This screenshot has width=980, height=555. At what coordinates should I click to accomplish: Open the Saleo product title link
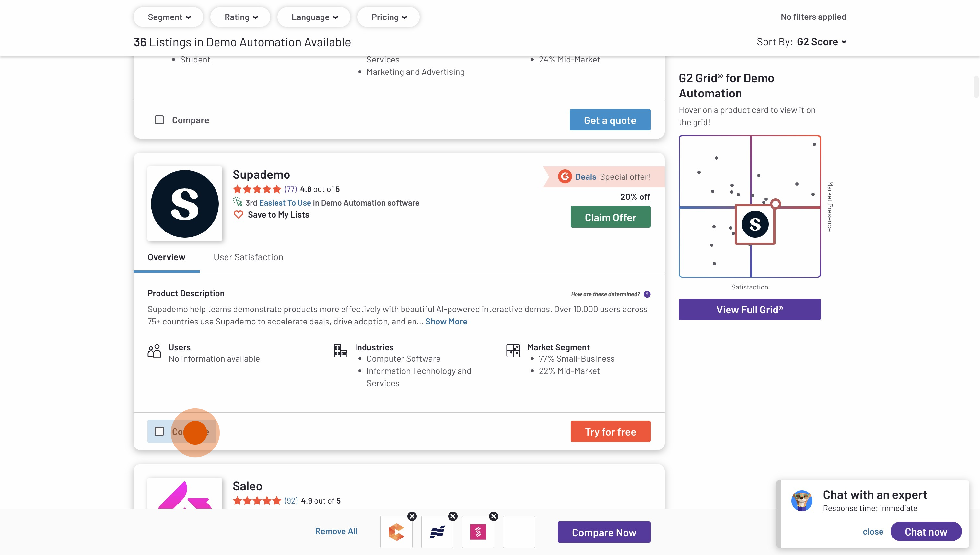(x=248, y=486)
